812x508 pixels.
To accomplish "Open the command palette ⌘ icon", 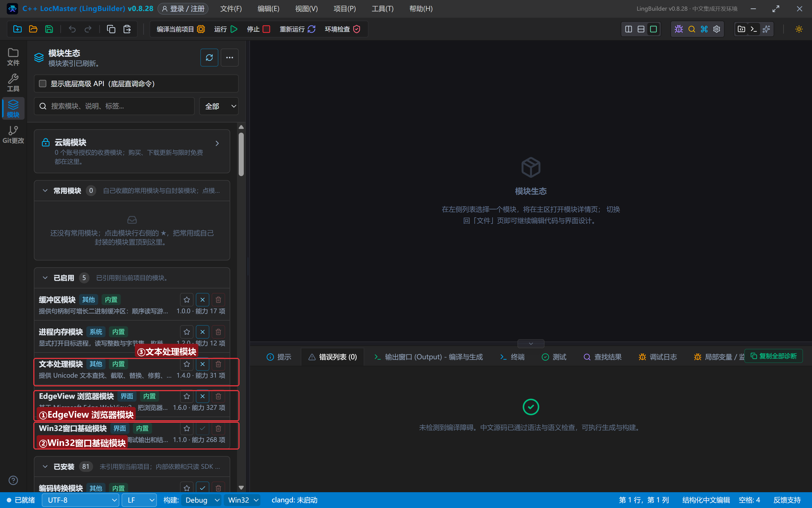I will click(x=704, y=29).
